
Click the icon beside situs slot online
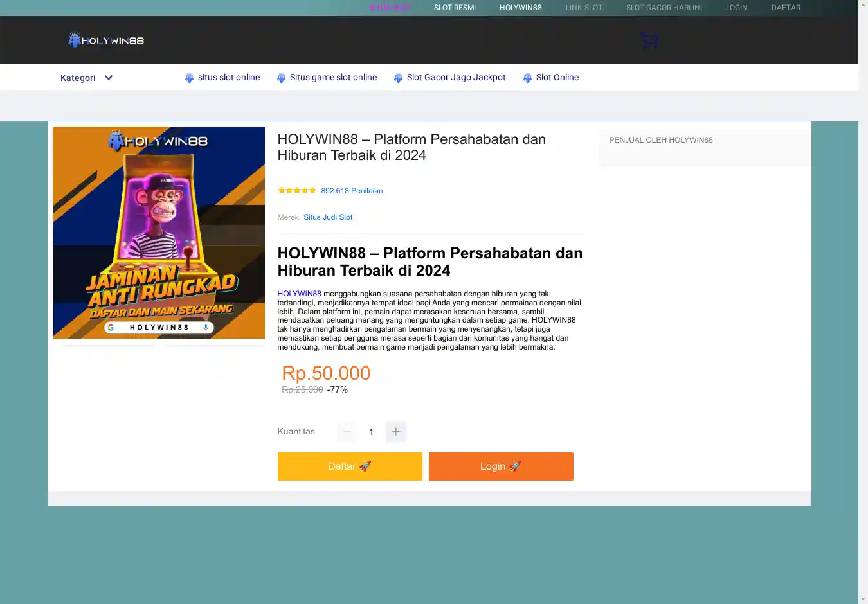(x=189, y=78)
